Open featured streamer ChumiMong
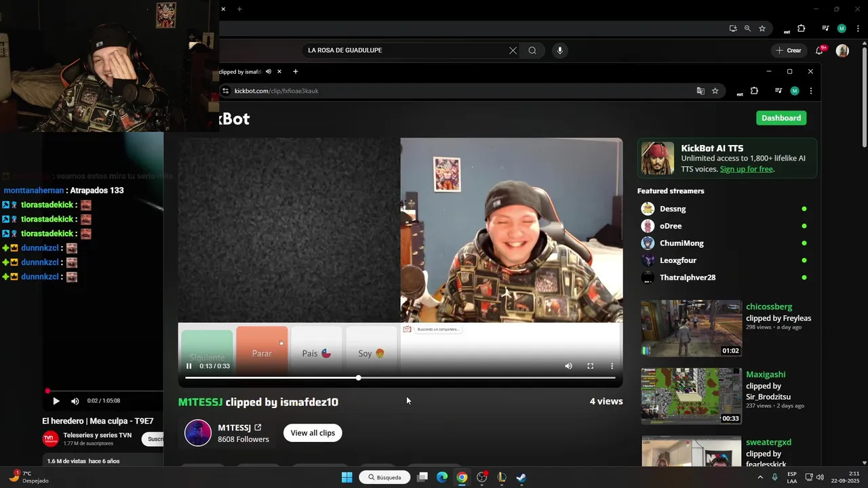 (x=682, y=243)
